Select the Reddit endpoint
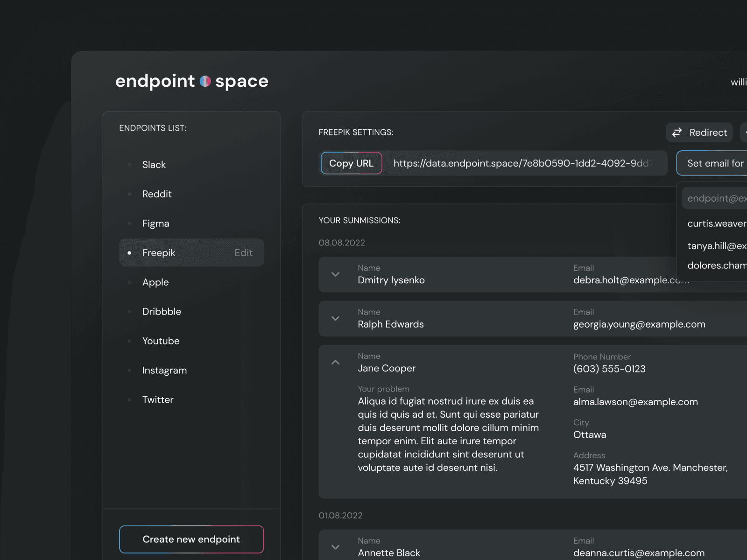The width and height of the screenshot is (747, 560). point(191,194)
